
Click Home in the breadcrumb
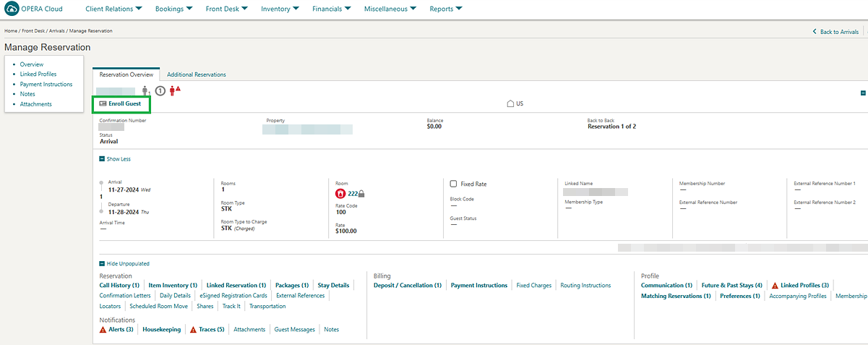point(11,31)
